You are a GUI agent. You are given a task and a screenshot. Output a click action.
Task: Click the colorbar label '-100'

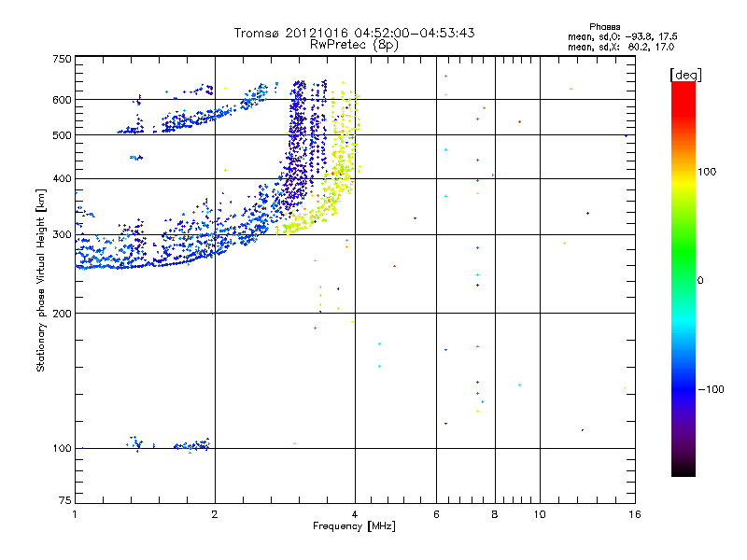point(711,389)
